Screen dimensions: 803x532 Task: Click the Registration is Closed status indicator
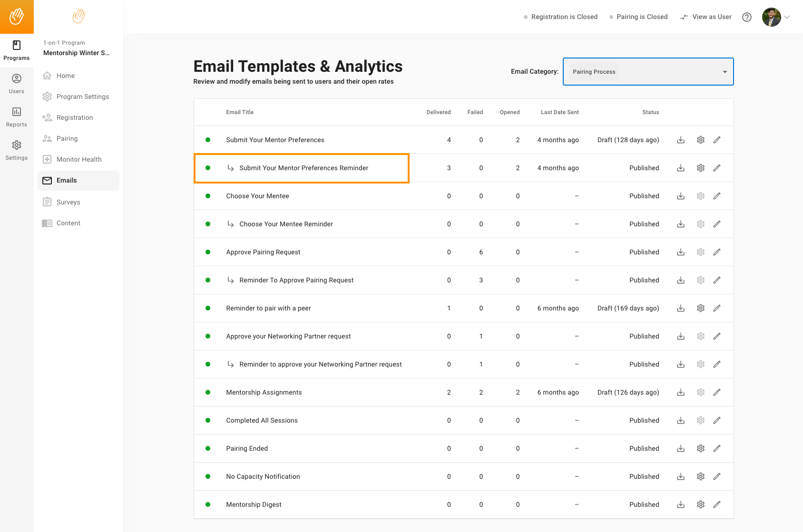pyautogui.click(x=560, y=17)
